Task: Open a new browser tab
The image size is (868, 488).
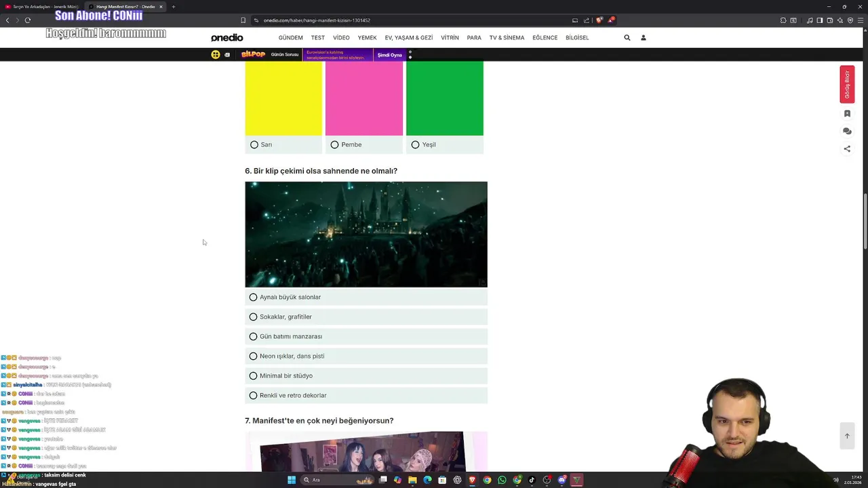Action: click(174, 7)
